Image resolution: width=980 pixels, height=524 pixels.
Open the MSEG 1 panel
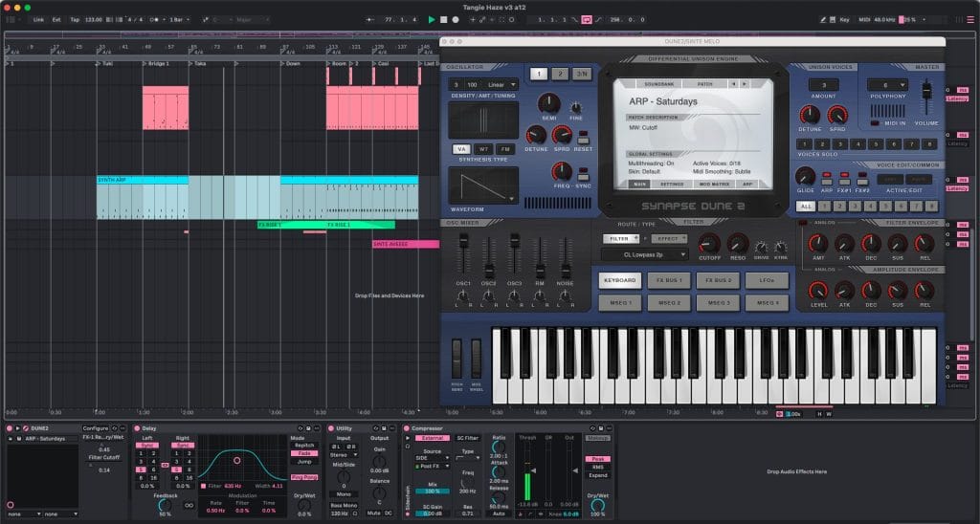pos(620,303)
